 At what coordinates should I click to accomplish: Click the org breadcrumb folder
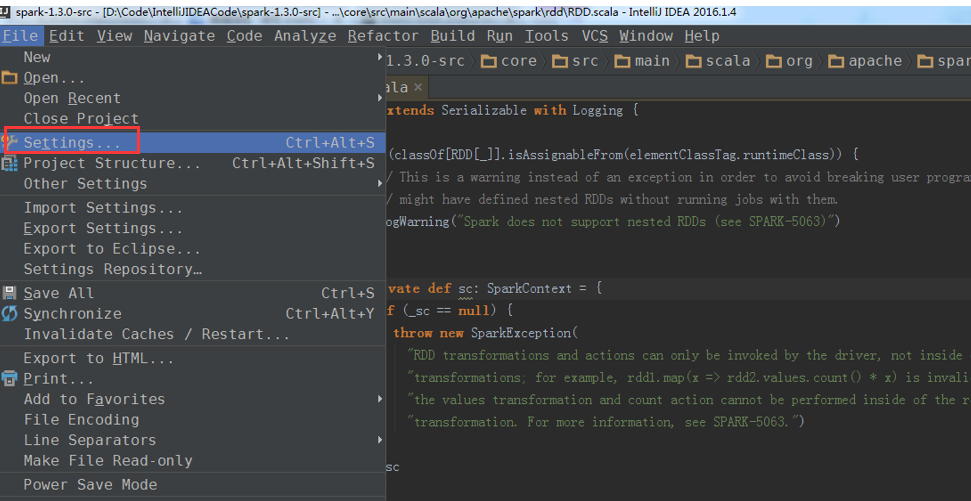790,61
